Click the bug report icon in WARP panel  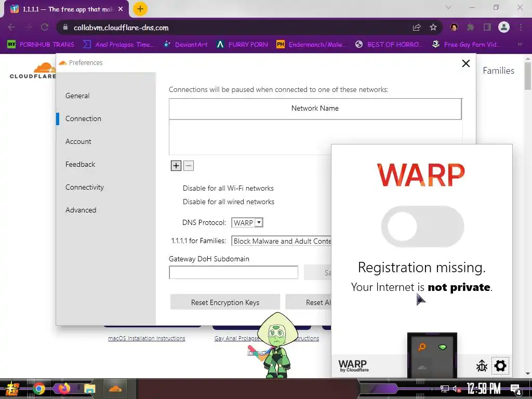point(482,366)
